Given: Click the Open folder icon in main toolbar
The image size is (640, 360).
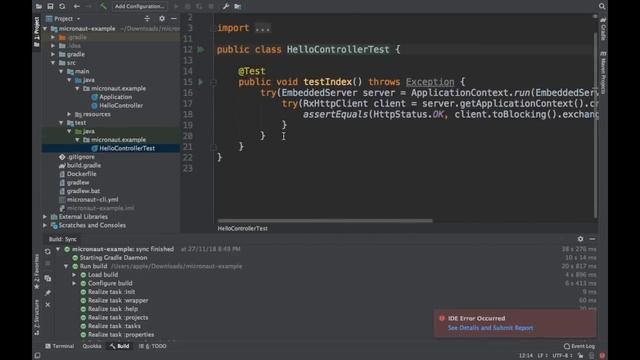Looking at the screenshot, I should 39,6.
